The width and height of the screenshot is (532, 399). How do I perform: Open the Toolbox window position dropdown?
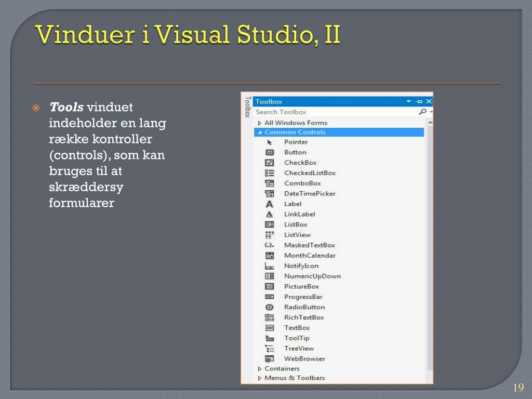click(x=408, y=101)
